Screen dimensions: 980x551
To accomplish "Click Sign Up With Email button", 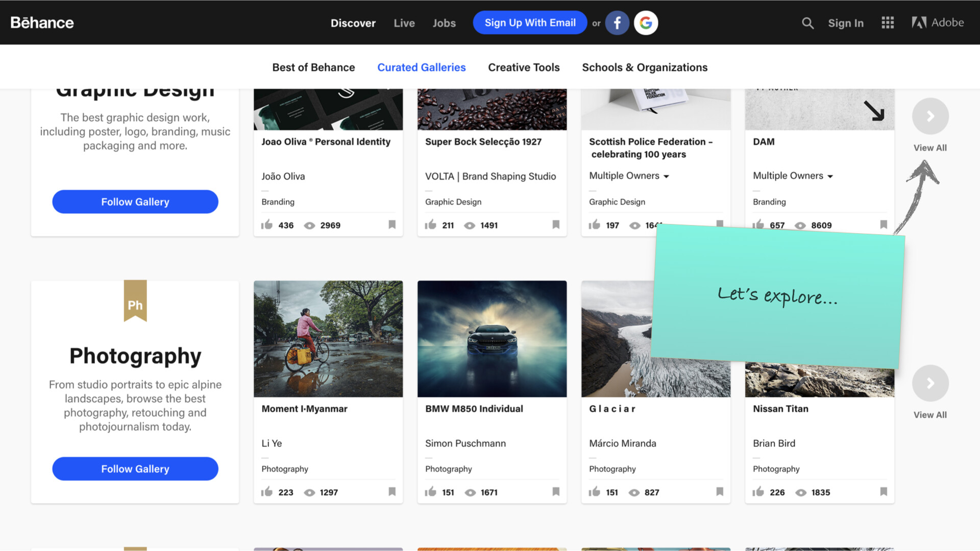I will coord(530,23).
